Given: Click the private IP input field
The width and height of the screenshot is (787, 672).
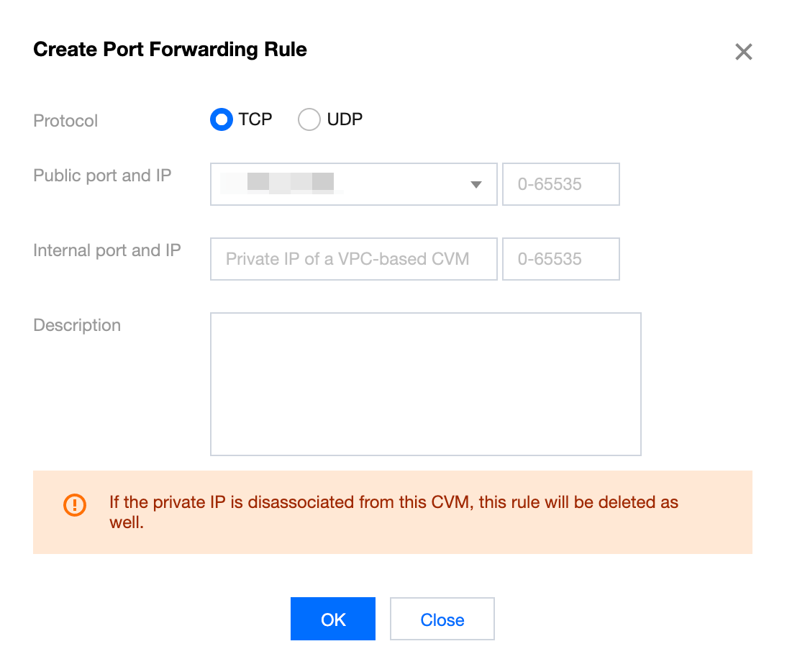Looking at the screenshot, I should (x=353, y=259).
